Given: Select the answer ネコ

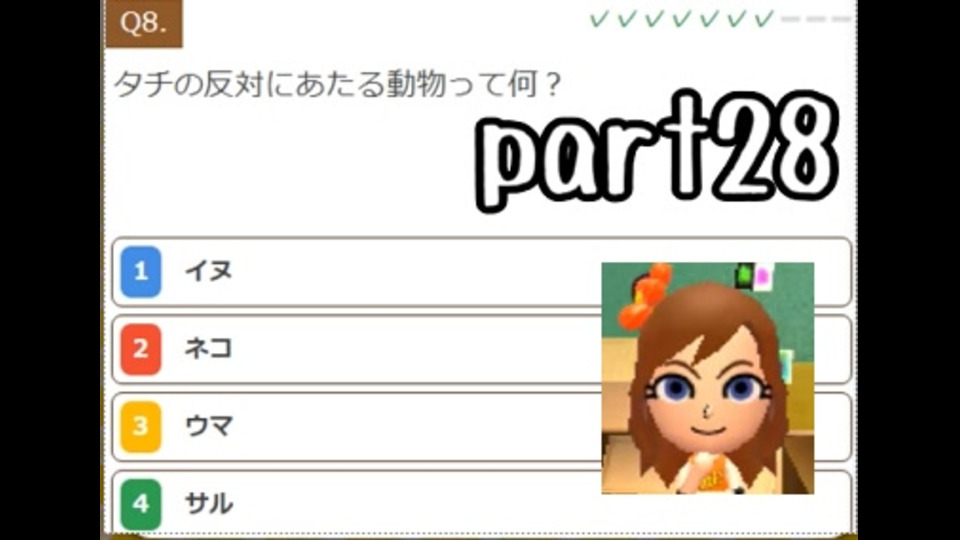Looking at the screenshot, I should pyautogui.click(x=482, y=350).
